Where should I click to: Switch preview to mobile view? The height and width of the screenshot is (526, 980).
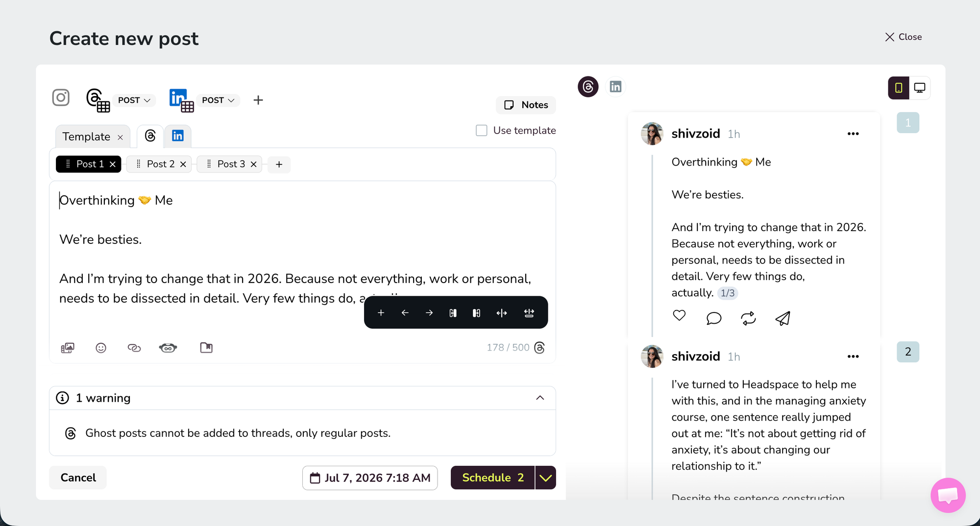point(899,88)
